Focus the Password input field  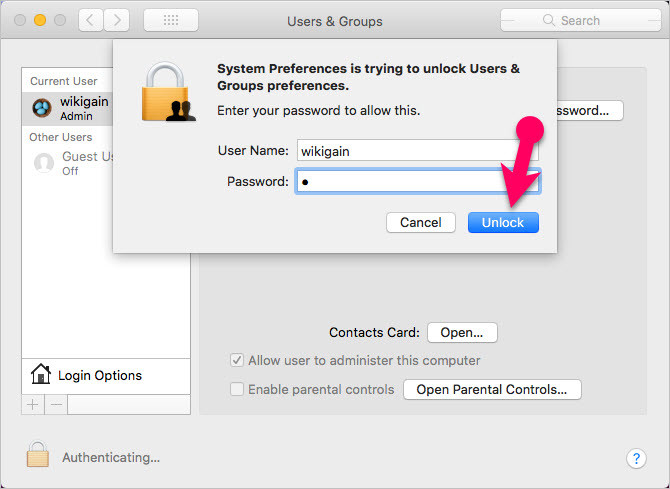(x=417, y=181)
